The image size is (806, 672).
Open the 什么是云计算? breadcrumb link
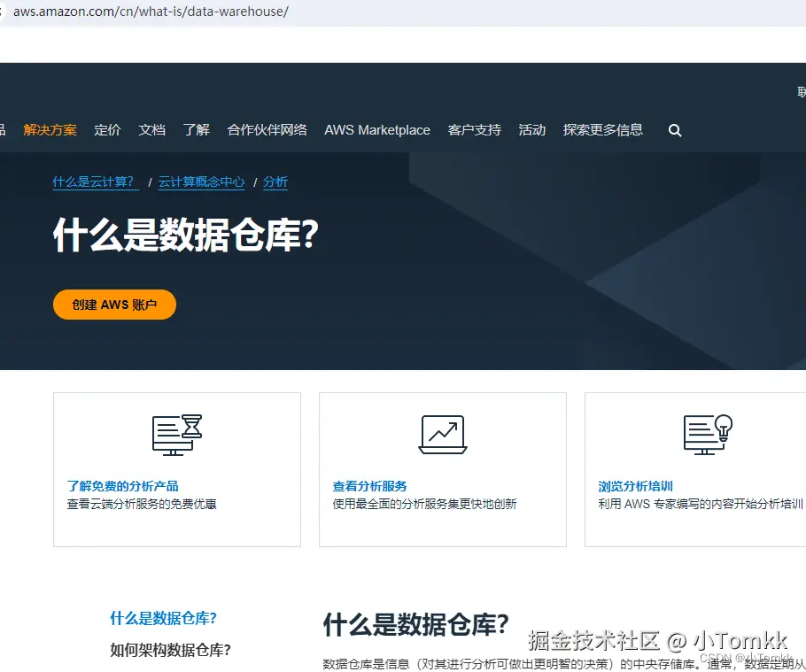[x=94, y=182]
